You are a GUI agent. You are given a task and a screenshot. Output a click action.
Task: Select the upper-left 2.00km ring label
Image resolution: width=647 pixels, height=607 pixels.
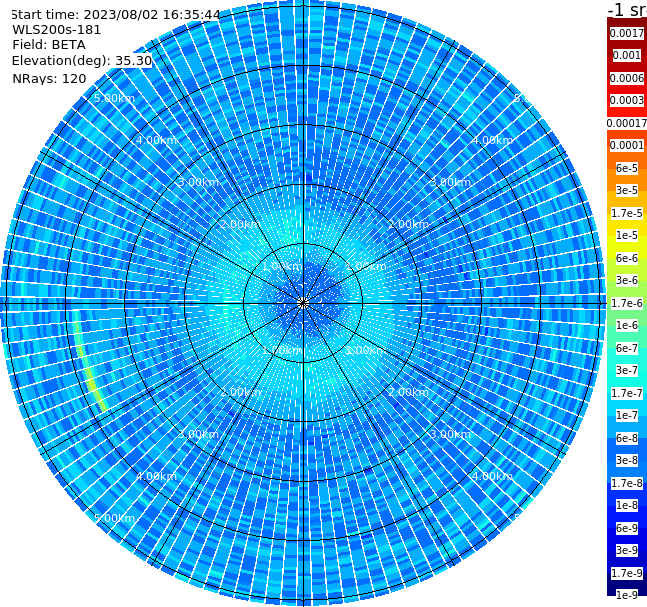(x=241, y=224)
